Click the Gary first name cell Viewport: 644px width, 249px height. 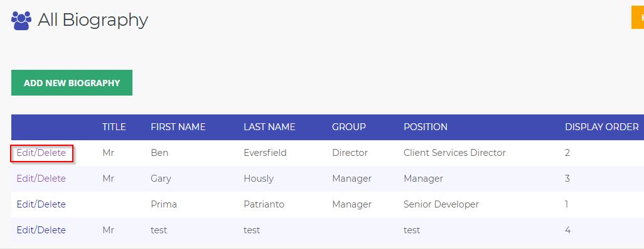[x=161, y=179]
